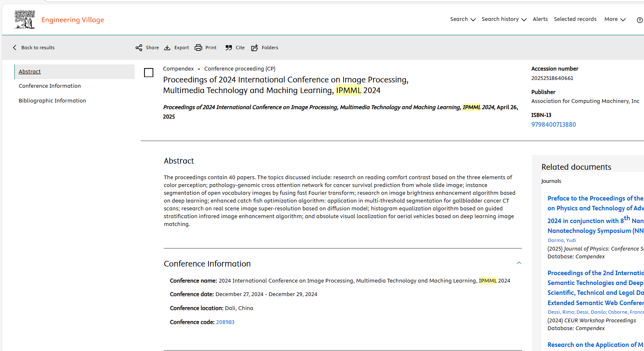Open author link Dessi, Rima
644x351 pixels.
(x=561, y=312)
